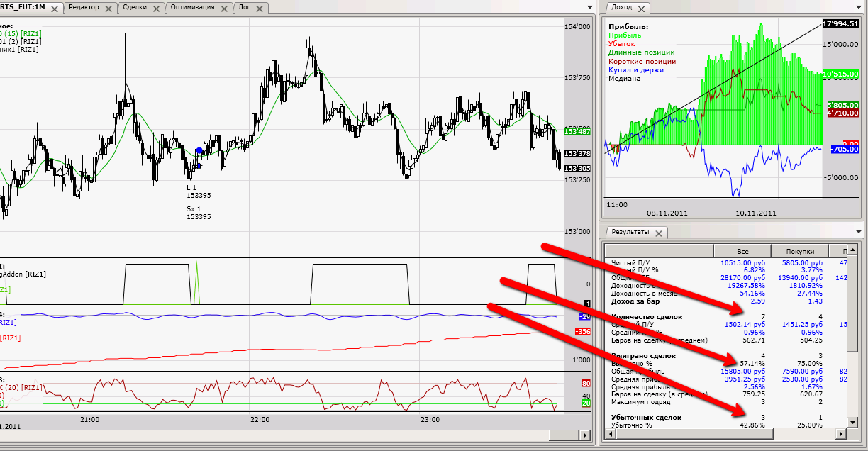Close the Доход panel tab X icon
Image resolution: width=868 pixels, height=451 pixels.
[640, 9]
